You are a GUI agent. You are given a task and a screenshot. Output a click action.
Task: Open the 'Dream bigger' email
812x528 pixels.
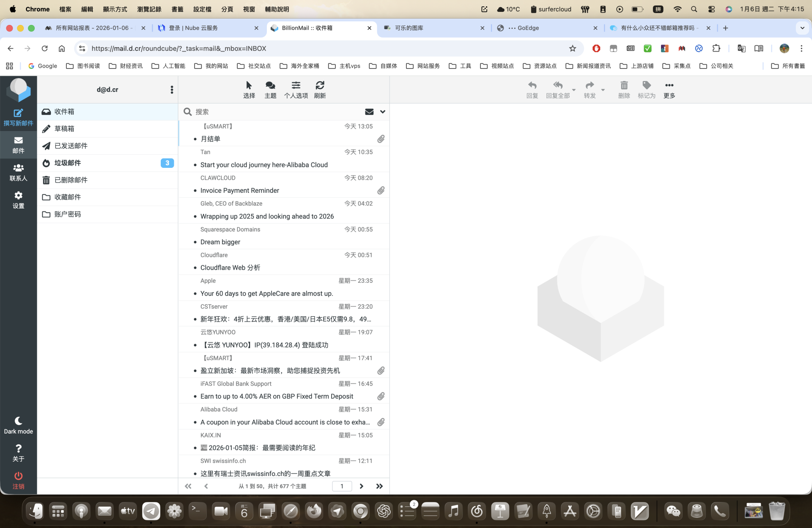284,236
